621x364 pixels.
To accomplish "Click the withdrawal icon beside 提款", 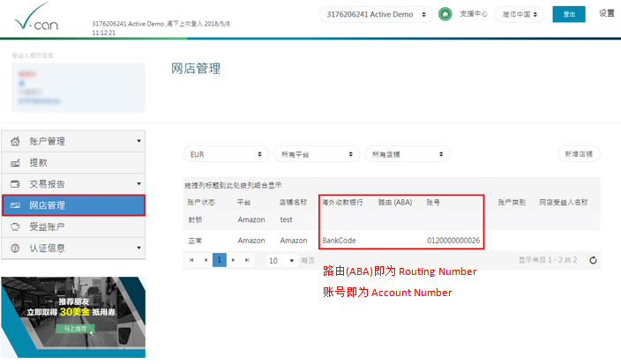I will pos(15,163).
